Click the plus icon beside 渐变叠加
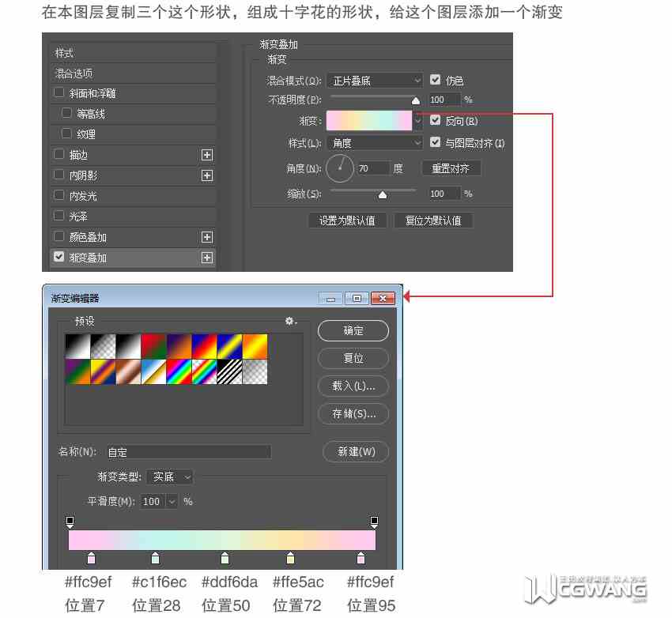The width and height of the screenshot is (672, 618). (207, 258)
